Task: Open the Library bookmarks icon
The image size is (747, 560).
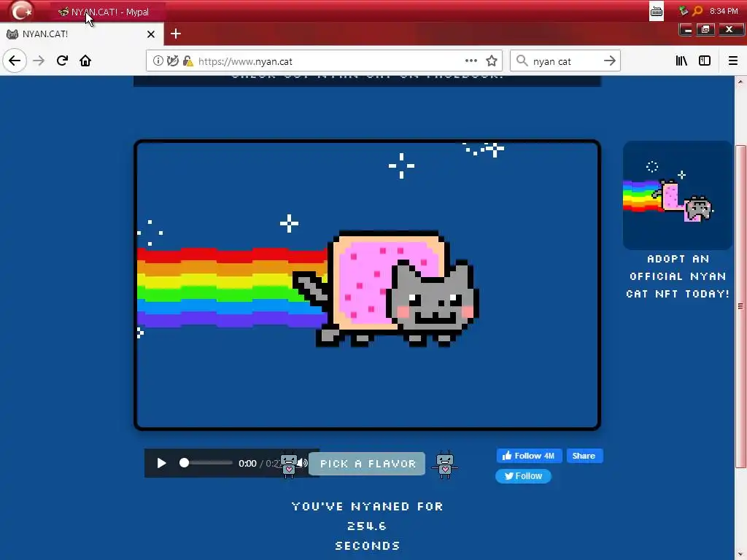Action: (681, 61)
